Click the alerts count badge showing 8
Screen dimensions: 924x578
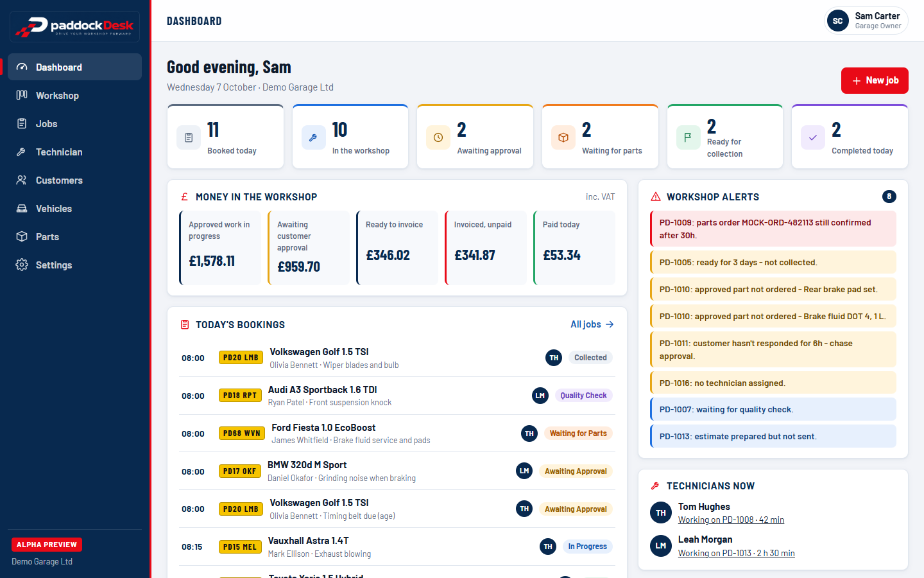click(889, 197)
